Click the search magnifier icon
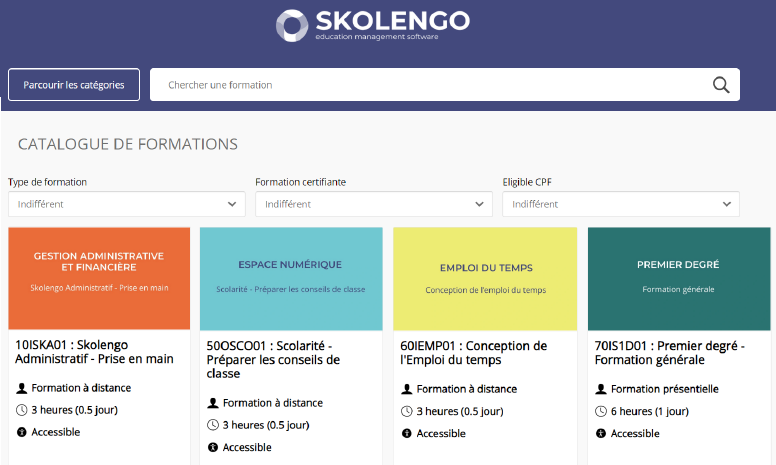776x465 pixels. pos(721,85)
